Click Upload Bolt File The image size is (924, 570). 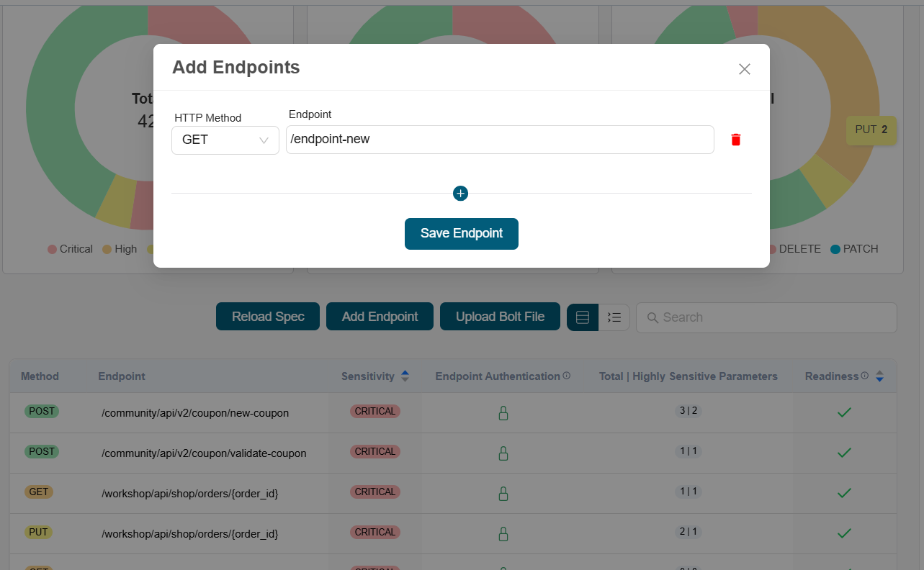[499, 316]
